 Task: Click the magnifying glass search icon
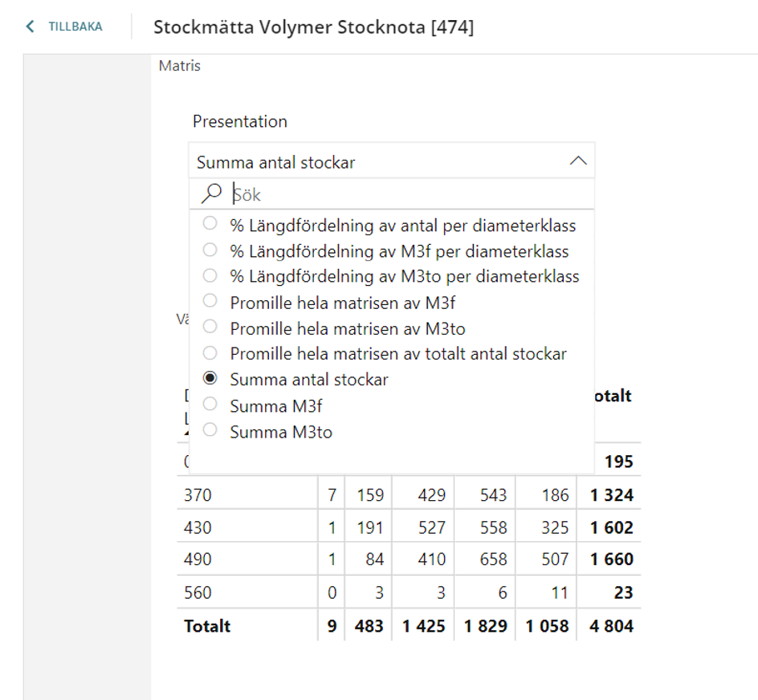coord(211,193)
